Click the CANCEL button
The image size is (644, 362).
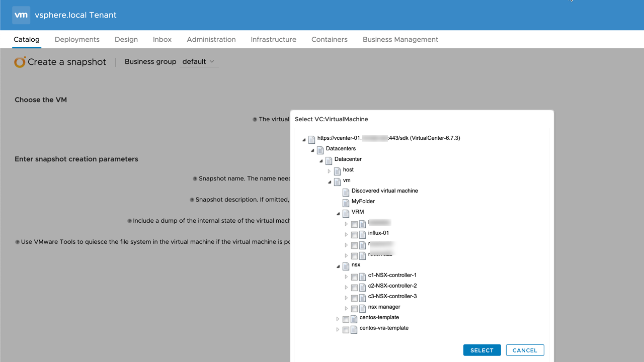525,350
